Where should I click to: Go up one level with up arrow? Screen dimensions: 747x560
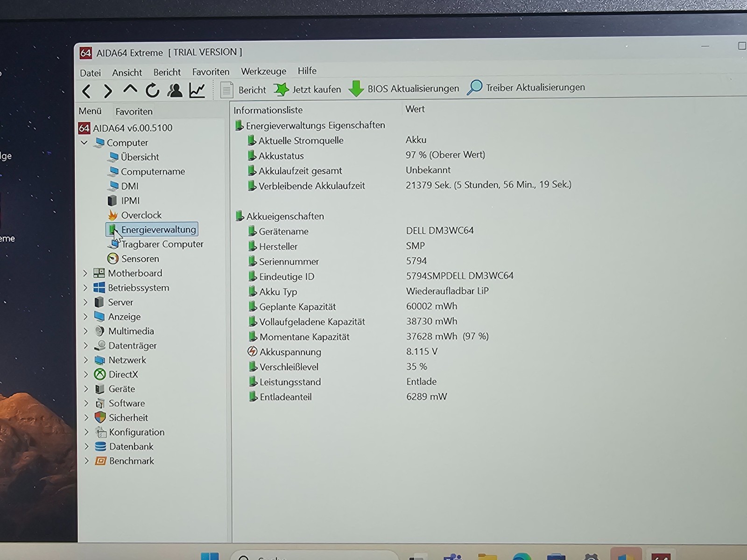click(x=130, y=90)
